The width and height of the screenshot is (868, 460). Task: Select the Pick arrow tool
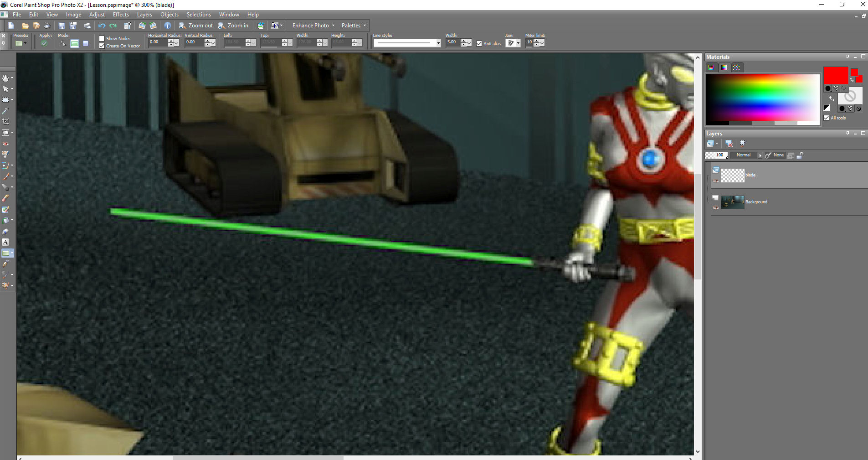coord(5,89)
